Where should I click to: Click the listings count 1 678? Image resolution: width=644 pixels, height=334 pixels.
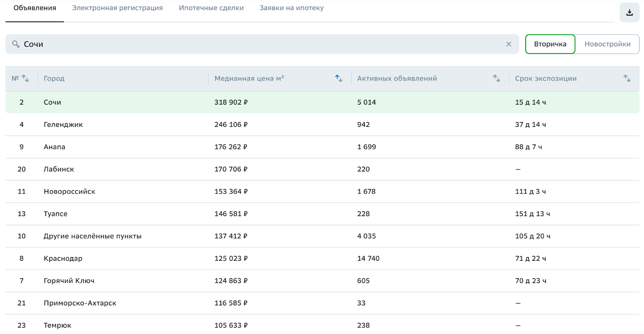pos(367,192)
